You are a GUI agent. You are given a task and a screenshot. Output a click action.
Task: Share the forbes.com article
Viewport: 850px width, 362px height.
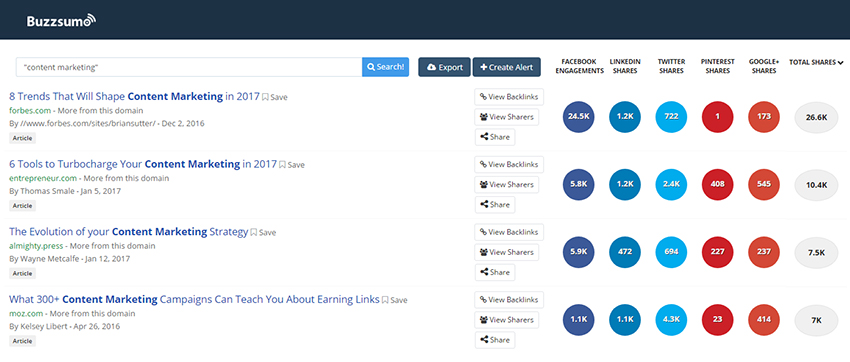click(495, 137)
